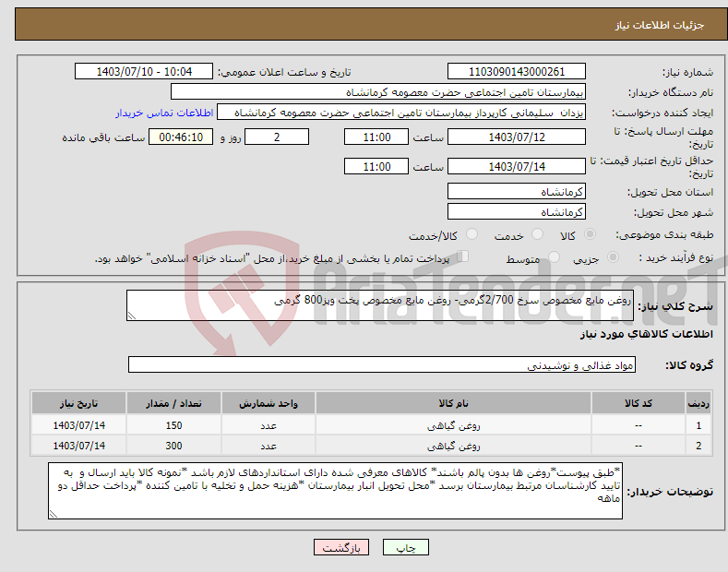The width and height of the screenshot is (728, 572).
Task: Click the resize grip of the buyer notes box
Action: tap(54, 515)
